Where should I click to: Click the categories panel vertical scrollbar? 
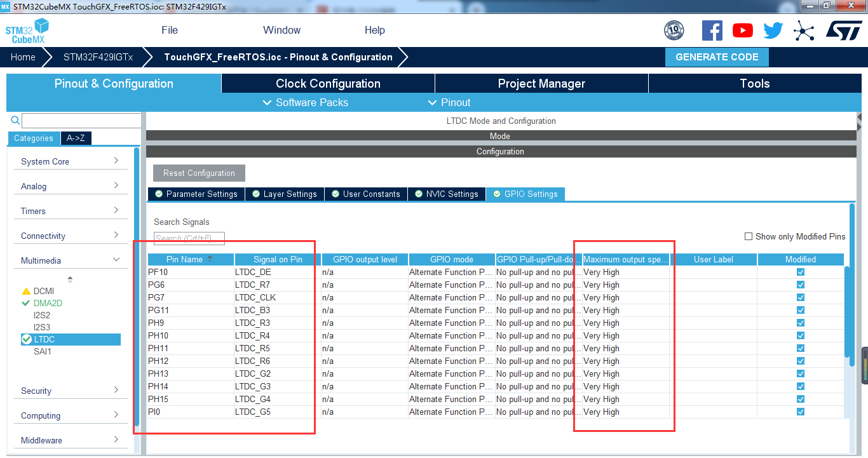point(137,286)
